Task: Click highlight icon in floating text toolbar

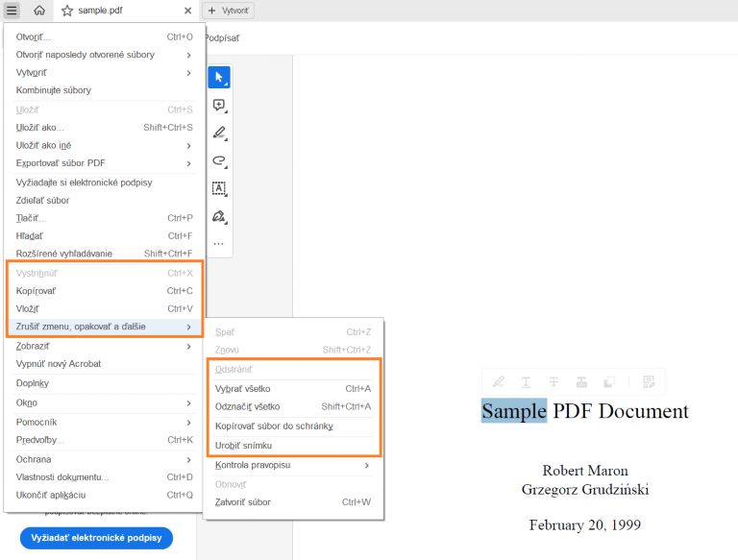Action: point(499,381)
